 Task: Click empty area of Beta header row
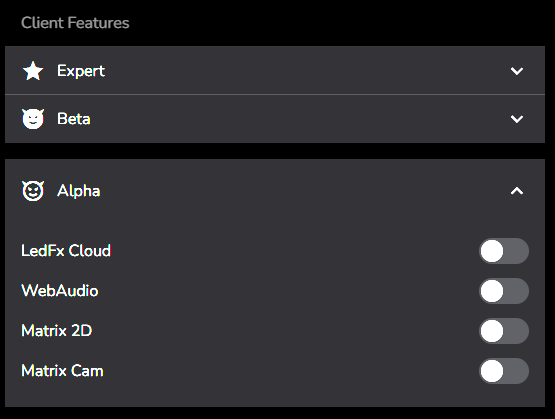(x=304, y=119)
